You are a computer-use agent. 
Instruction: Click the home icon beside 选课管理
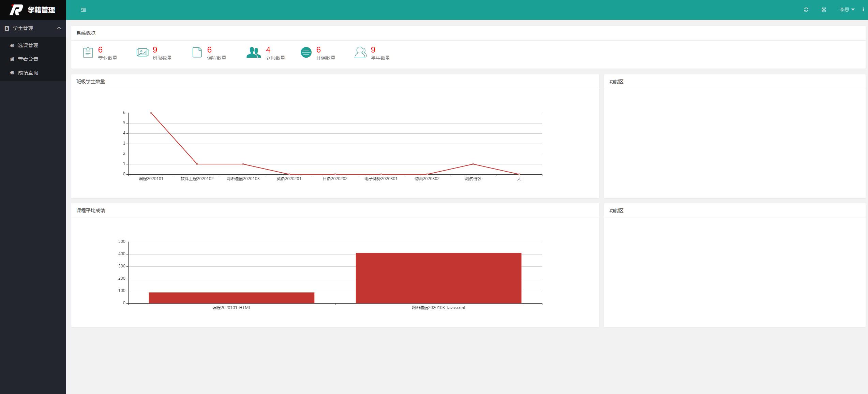coord(12,45)
